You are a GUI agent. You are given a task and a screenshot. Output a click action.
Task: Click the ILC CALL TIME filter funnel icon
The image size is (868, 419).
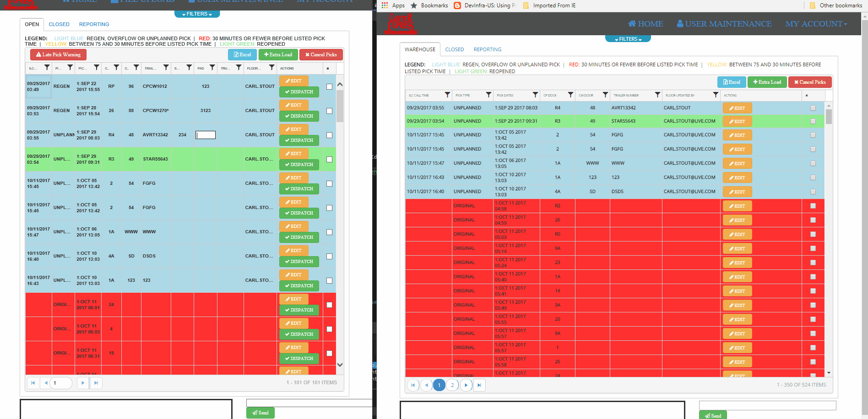[x=447, y=95]
